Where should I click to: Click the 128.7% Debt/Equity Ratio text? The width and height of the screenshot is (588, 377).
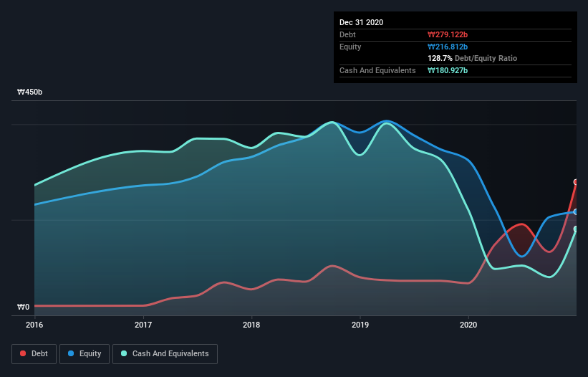(x=472, y=59)
